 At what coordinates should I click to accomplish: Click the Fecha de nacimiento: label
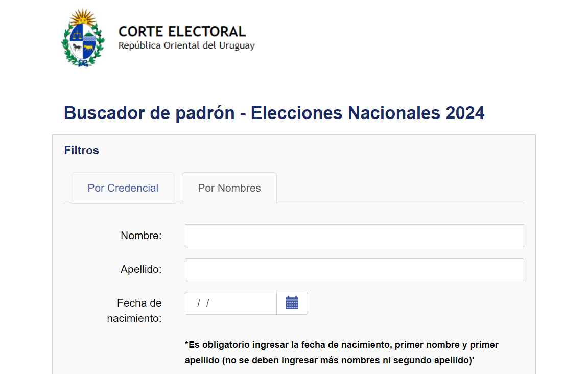[x=134, y=311]
